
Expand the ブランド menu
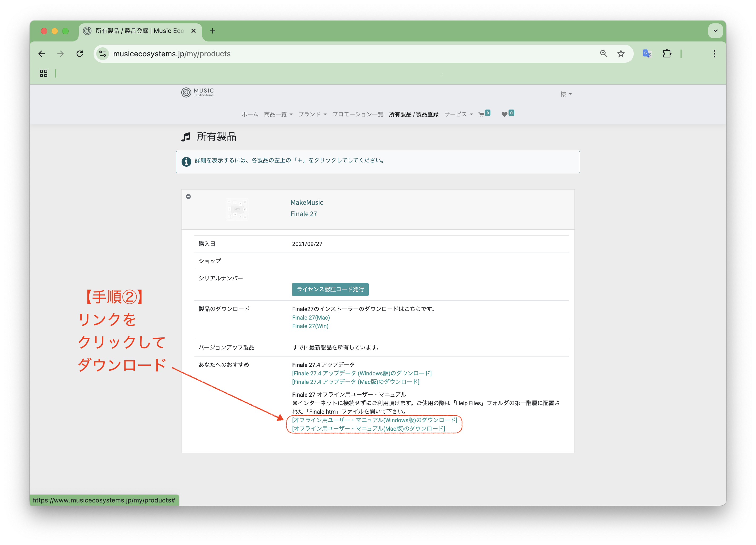[x=312, y=114]
